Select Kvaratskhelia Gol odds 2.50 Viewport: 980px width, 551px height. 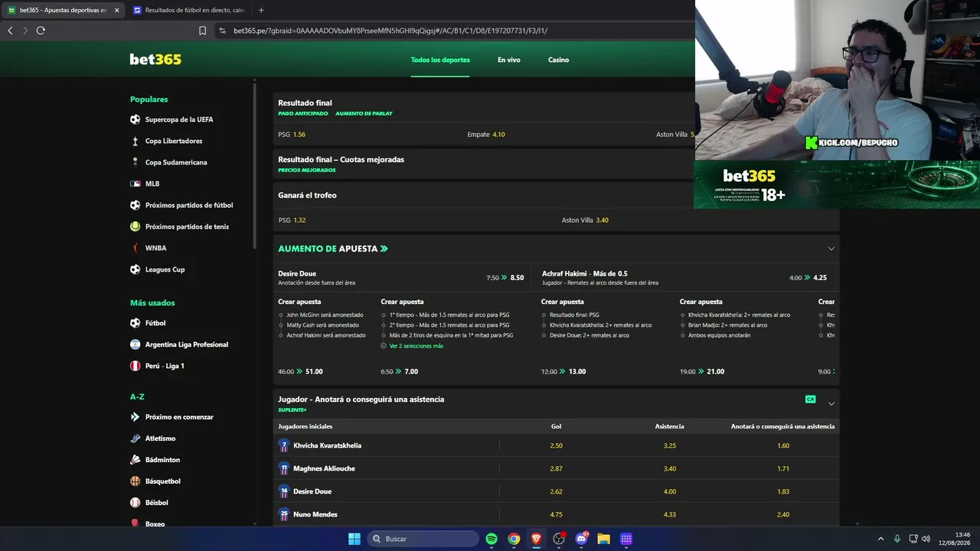557,445
